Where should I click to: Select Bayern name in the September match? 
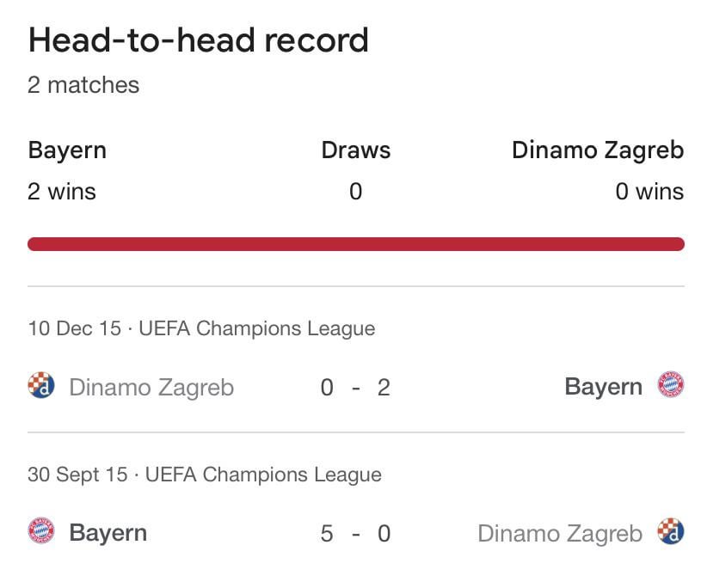(108, 533)
